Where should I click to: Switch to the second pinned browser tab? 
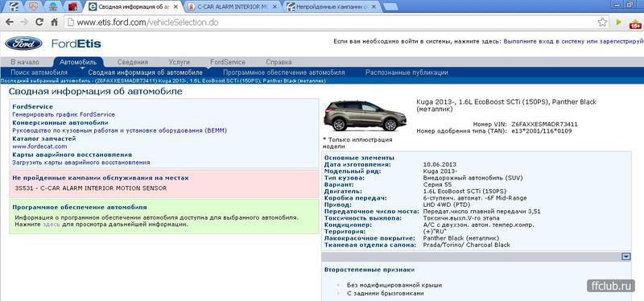[34, 6]
